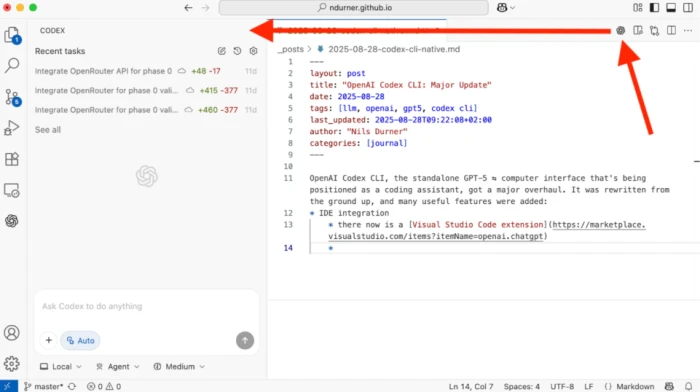The height and width of the screenshot is (392, 700).
Task: Open the Remote Explorer view
Action: click(x=12, y=190)
